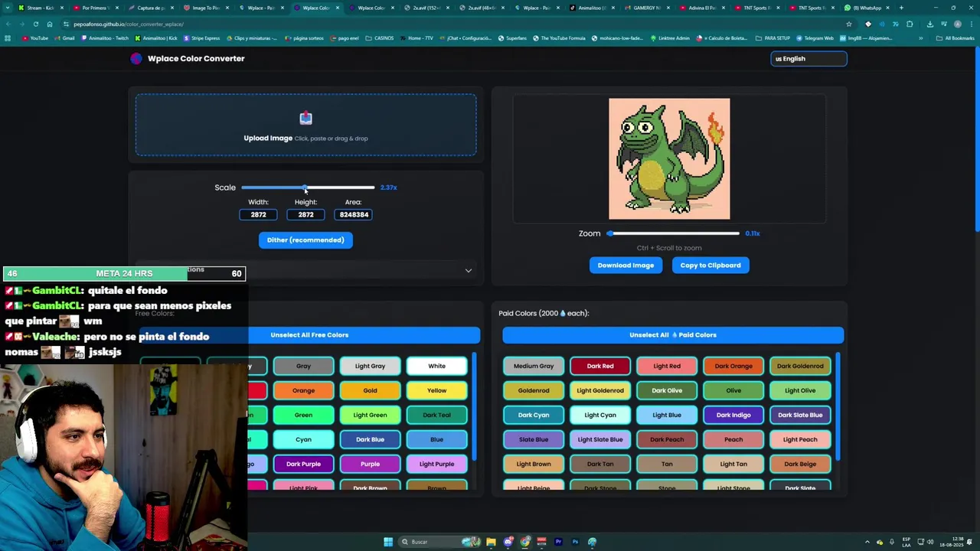Toggle the White free color

pyautogui.click(x=436, y=366)
